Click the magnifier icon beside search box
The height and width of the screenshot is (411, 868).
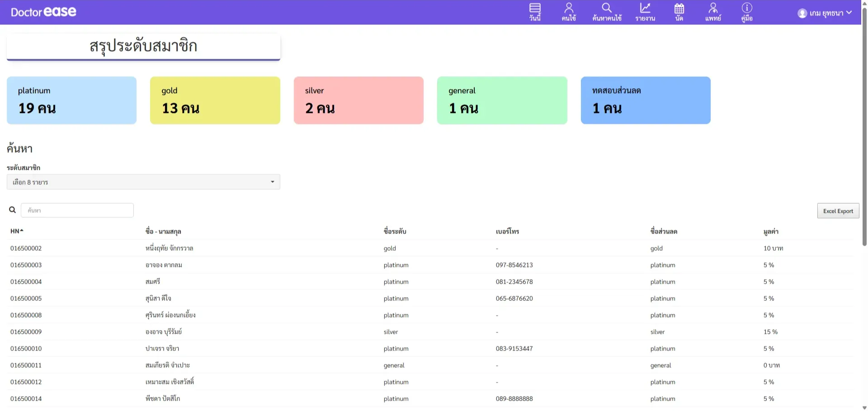[x=13, y=210]
